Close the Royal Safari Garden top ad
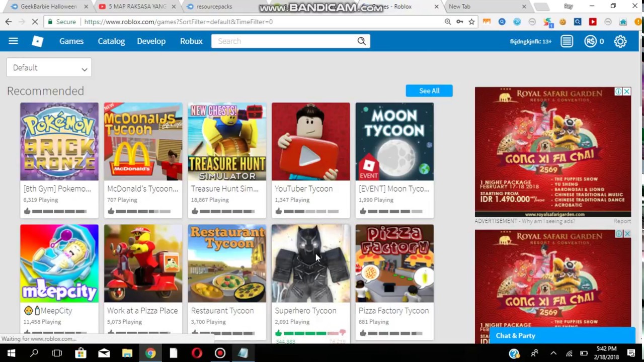The width and height of the screenshot is (644, 362). tap(627, 92)
